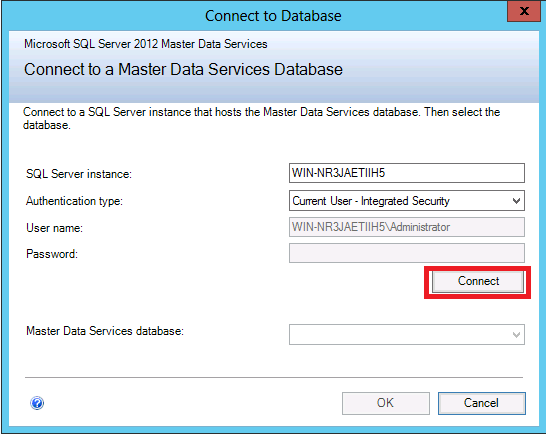Click the "Connect to a Master Data Services Database" heading
546x434 pixels.
(183, 69)
